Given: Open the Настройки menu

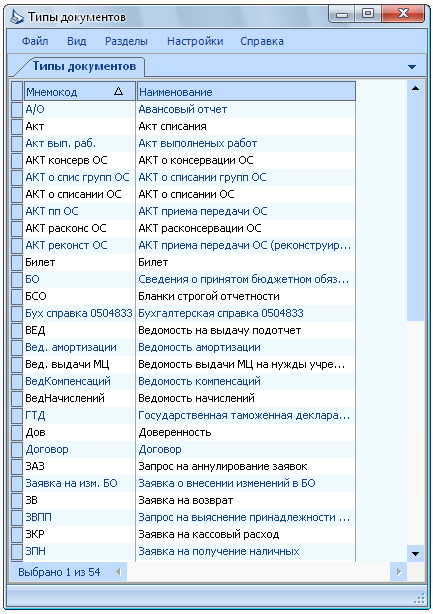Looking at the screenshot, I should (x=195, y=41).
